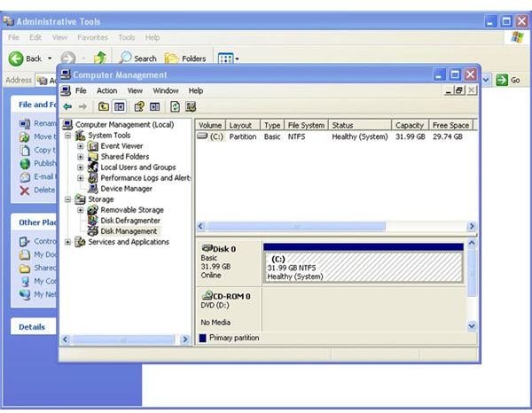This screenshot has width=532, height=413.
Task: Click Back button in Administrative Tools window
Action: pos(25,58)
